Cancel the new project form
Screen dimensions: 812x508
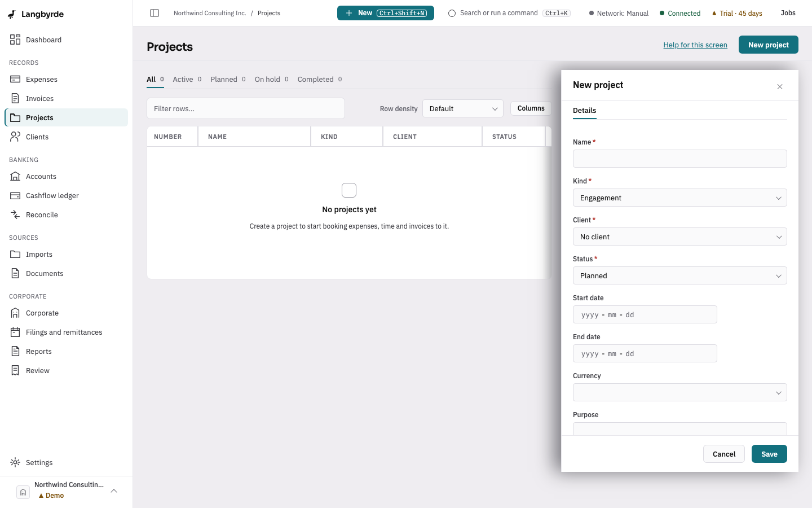(x=724, y=454)
